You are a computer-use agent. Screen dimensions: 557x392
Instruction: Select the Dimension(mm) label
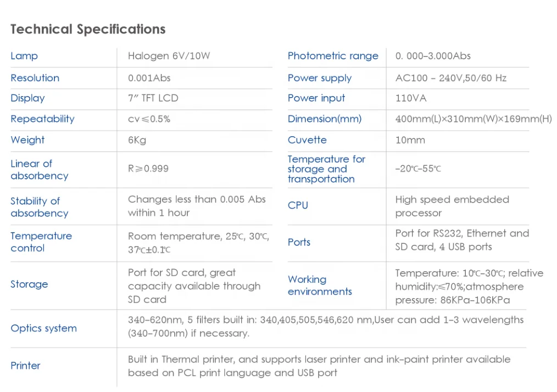[324, 119]
